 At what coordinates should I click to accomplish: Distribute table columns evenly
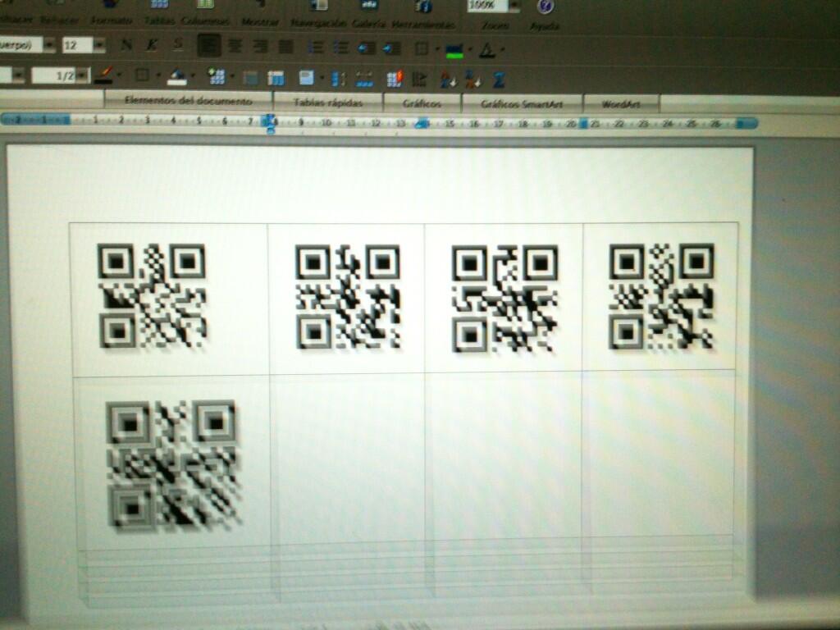[364, 80]
